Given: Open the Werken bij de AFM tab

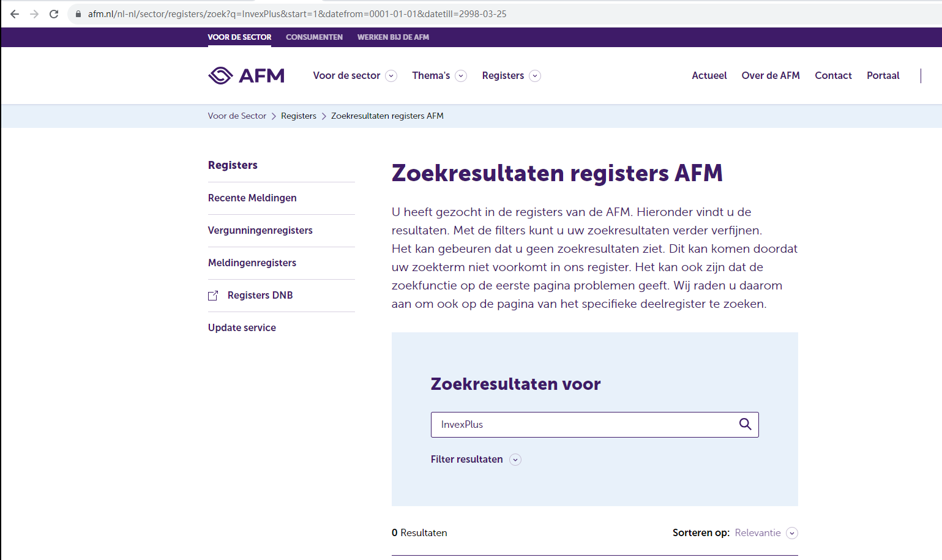Looking at the screenshot, I should point(393,37).
